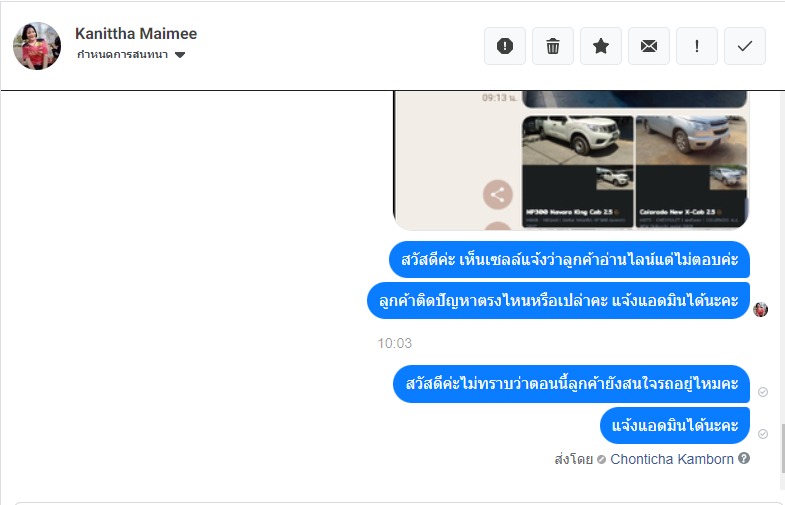Open Kanittha Maimee's profile picture
Image resolution: width=785 pixels, height=505 pixels.
pyautogui.click(x=37, y=46)
